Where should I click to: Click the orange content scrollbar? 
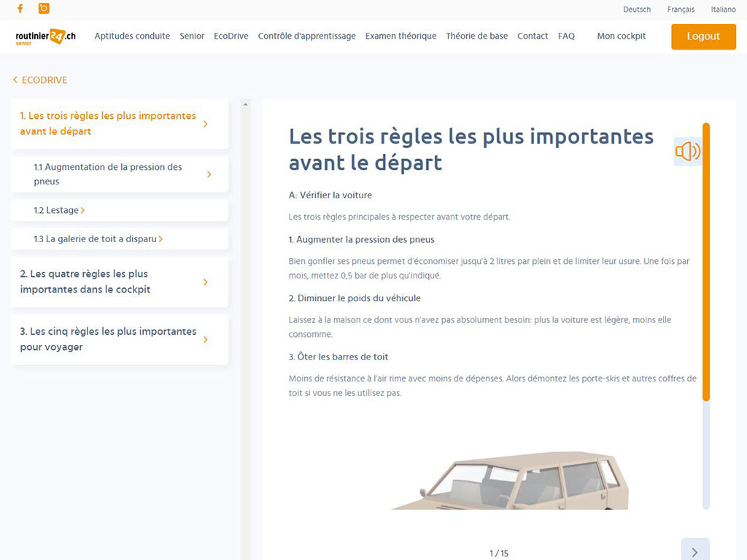coord(705,262)
